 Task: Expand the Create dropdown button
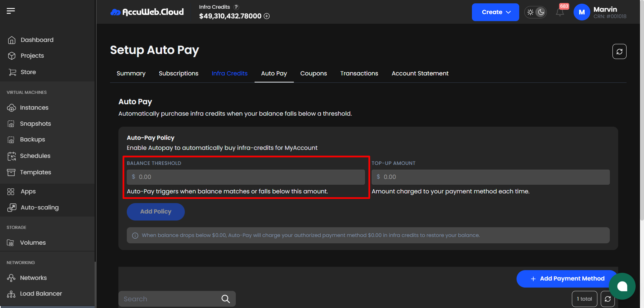[495, 12]
